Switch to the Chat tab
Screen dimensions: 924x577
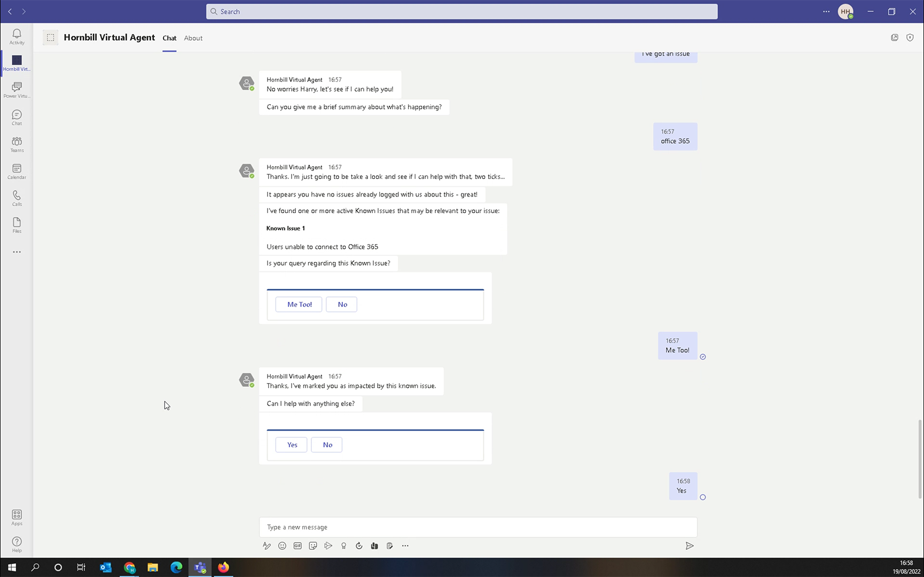click(x=169, y=38)
